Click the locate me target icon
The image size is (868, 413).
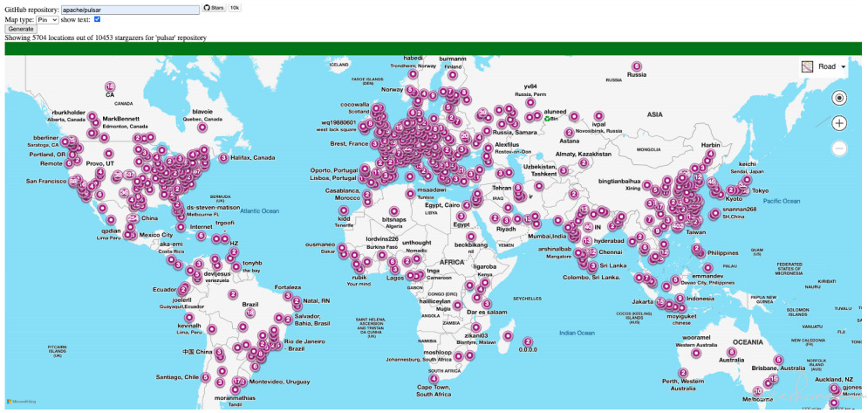(x=839, y=98)
